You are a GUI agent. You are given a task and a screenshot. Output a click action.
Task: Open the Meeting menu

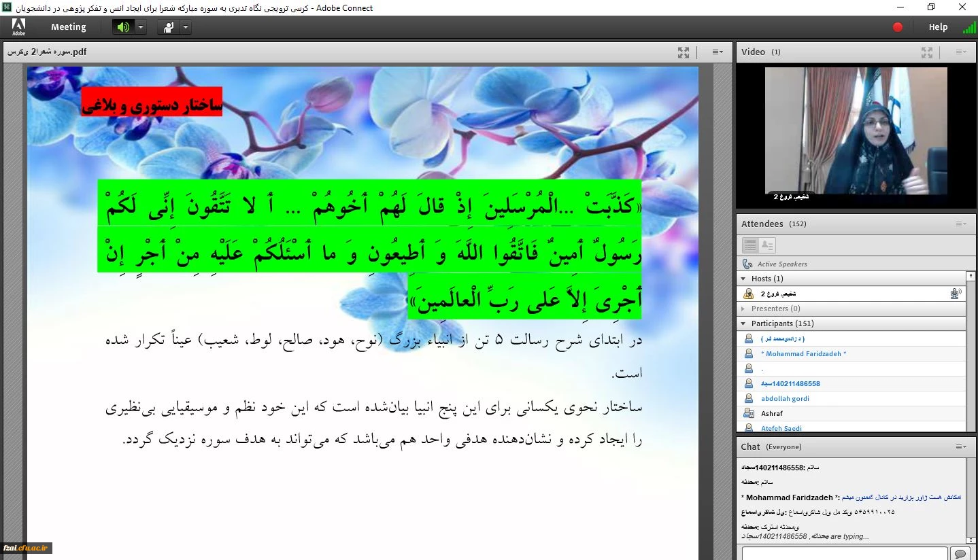click(68, 27)
